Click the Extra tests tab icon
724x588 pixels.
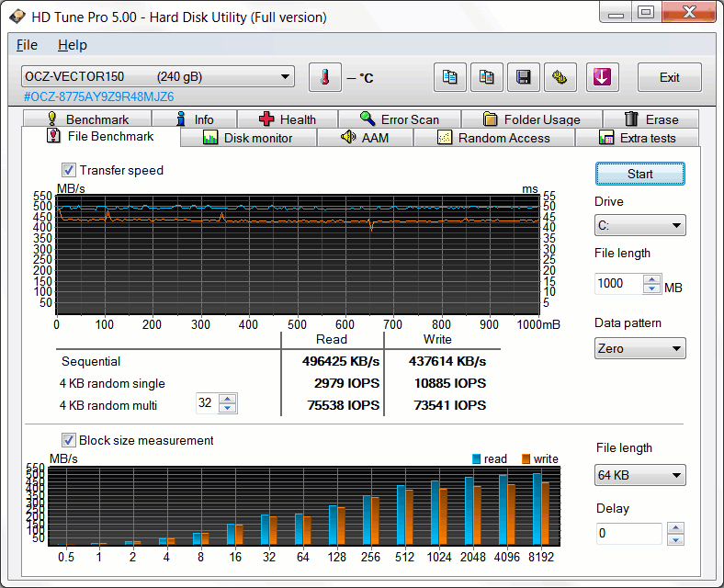(605, 138)
